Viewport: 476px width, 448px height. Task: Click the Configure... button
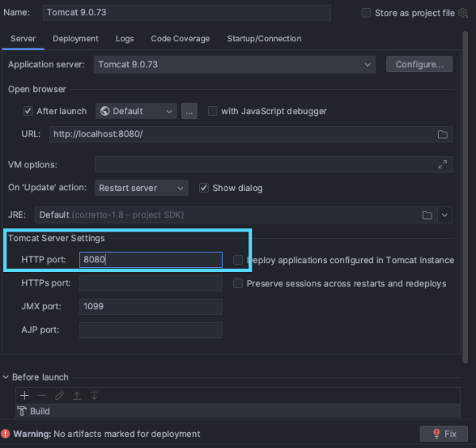[x=419, y=64]
